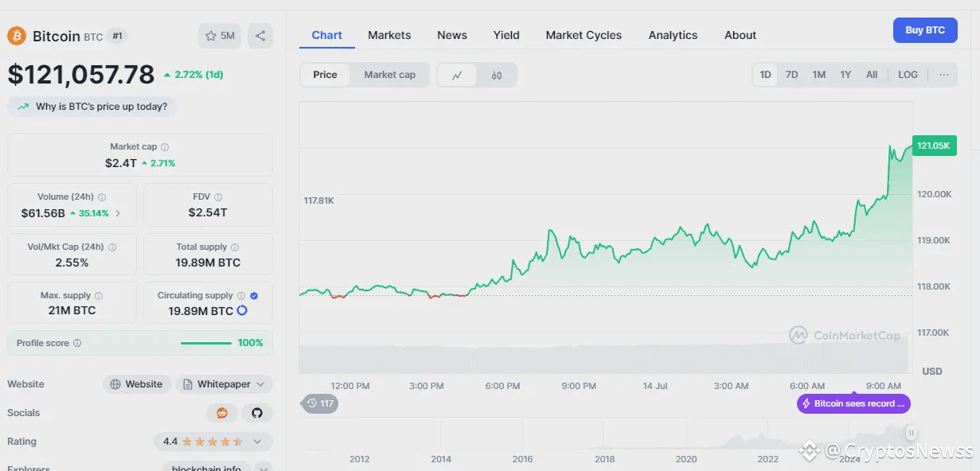Click the $61.56B volume value
Image resolution: width=980 pixels, height=471 pixels.
pyautogui.click(x=43, y=213)
